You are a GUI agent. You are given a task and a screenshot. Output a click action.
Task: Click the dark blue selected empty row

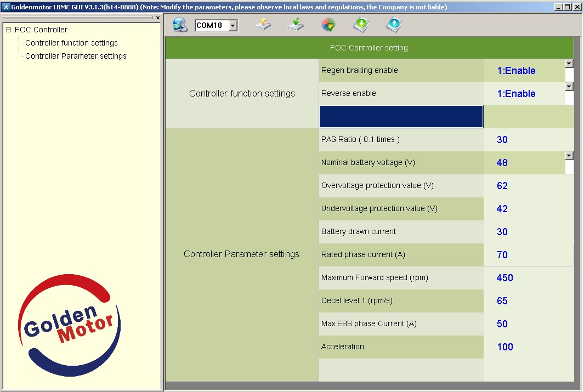[x=401, y=117]
